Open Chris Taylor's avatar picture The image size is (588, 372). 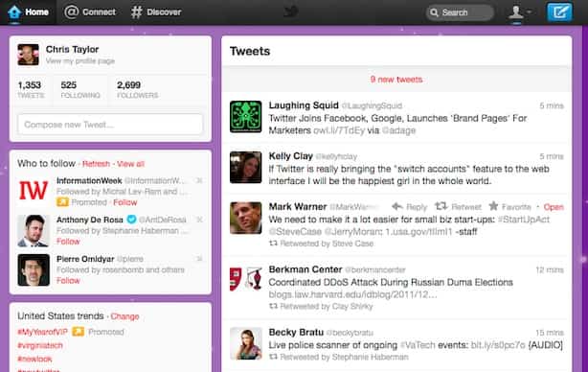tap(28, 55)
